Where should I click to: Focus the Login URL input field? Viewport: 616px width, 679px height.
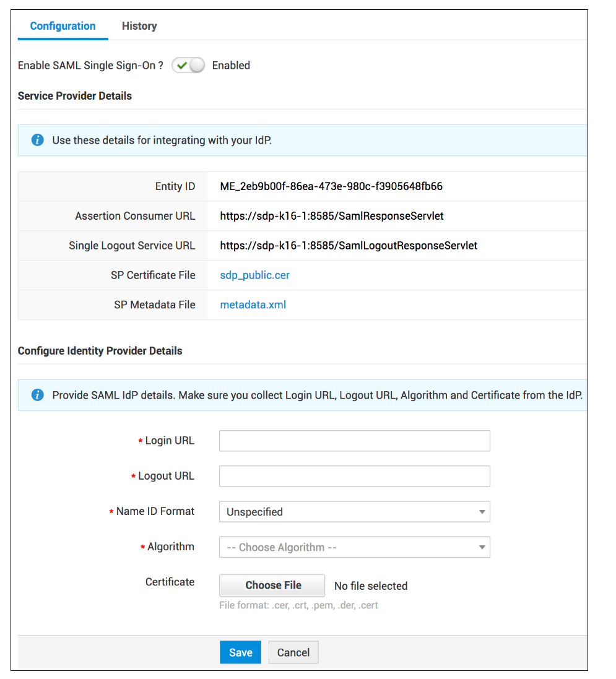pos(354,441)
